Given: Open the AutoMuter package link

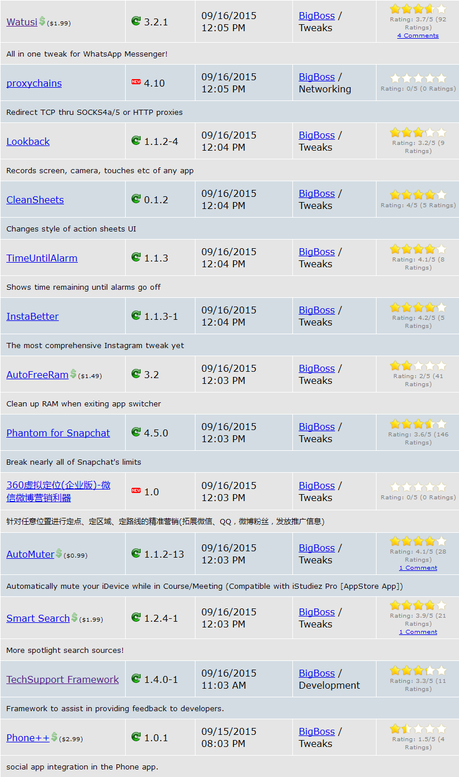Looking at the screenshot, I should pos(30,554).
